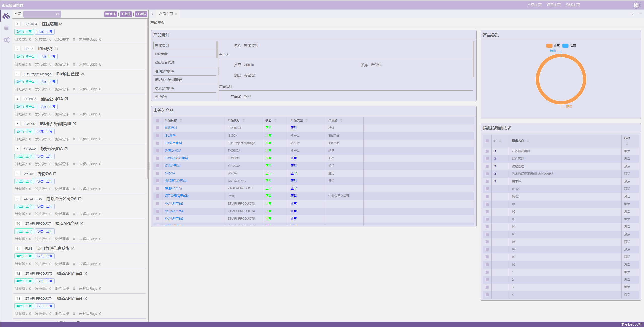Check the 在线培训 row checkbox in table

[x=158, y=128]
